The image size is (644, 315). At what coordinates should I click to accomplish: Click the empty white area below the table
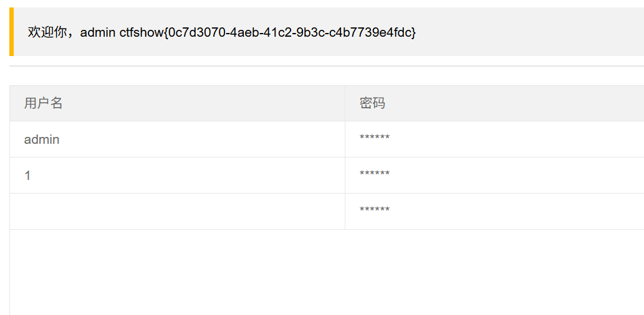click(x=312, y=274)
